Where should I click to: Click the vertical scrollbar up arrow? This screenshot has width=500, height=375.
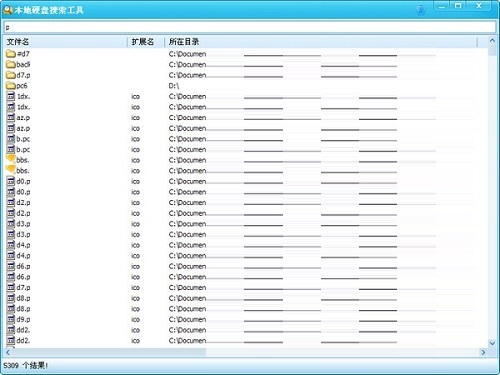[492, 40]
